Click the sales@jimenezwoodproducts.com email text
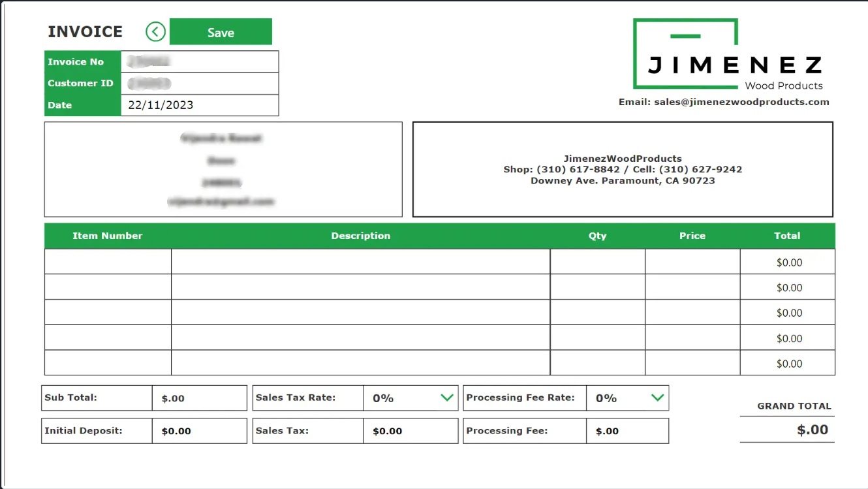Screen dimensions: 868x489 tap(741, 102)
